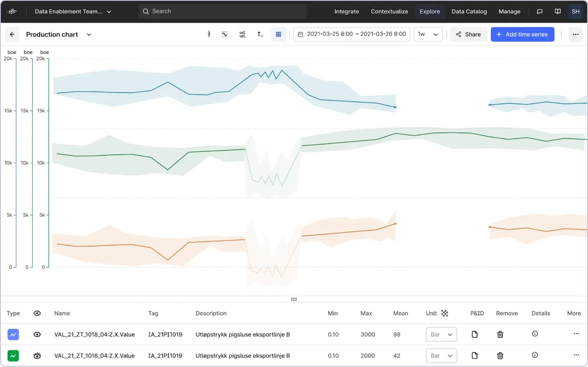Open P&ID document icon in Mean 98 row
588x367 pixels.
(474, 334)
